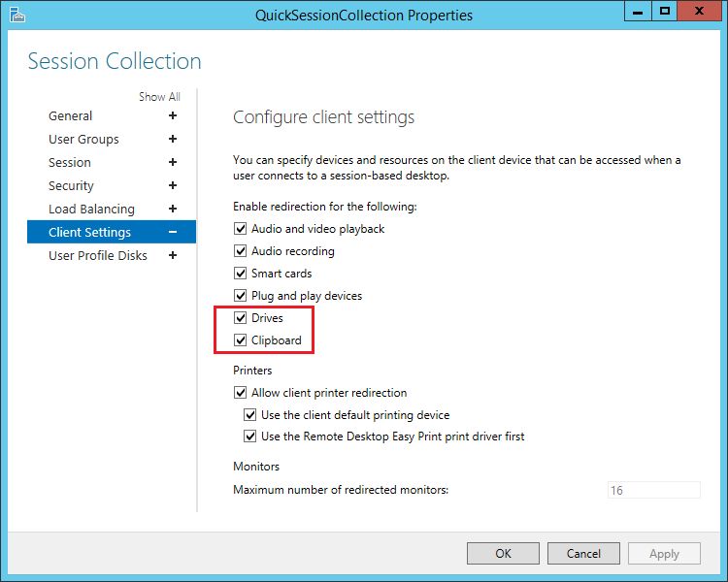
Task: Expand User Profile Disks plus icon
Action: pos(173,255)
